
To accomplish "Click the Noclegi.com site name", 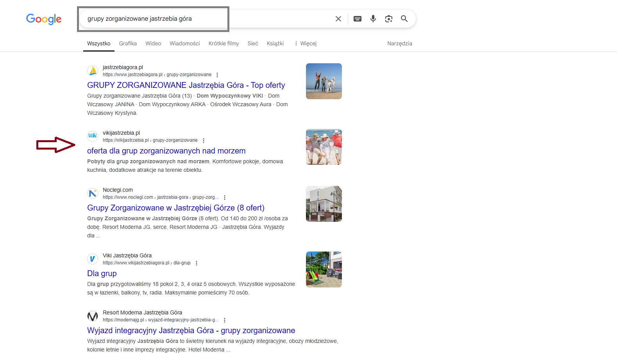I will point(118,190).
